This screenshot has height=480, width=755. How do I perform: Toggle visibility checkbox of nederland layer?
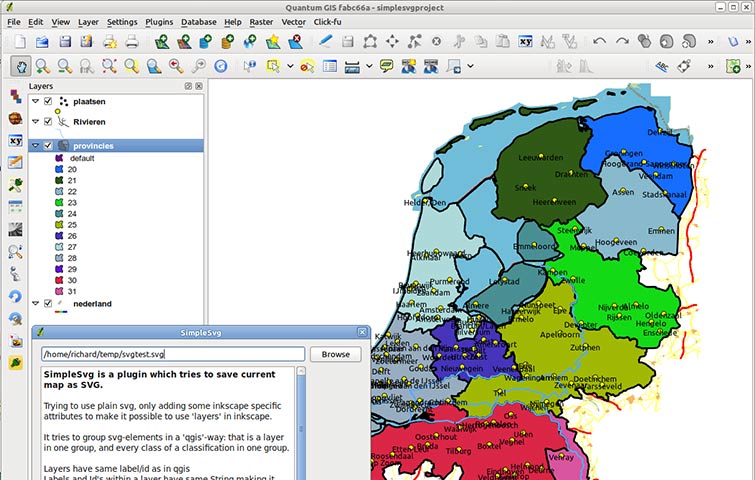pos(48,303)
